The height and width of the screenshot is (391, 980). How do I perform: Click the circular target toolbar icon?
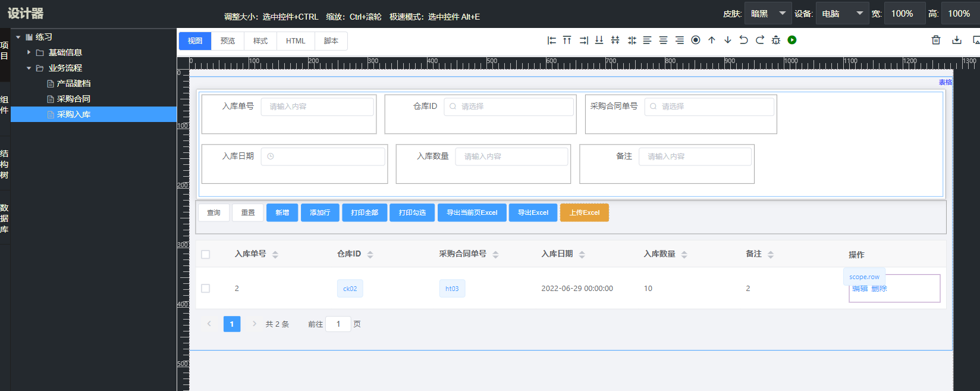pos(696,40)
